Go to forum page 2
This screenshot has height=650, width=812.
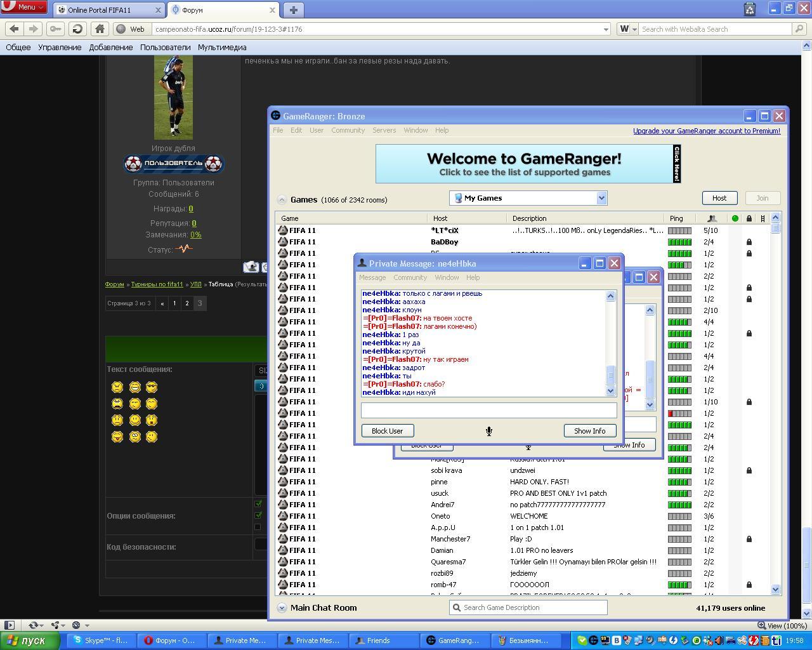tap(187, 303)
